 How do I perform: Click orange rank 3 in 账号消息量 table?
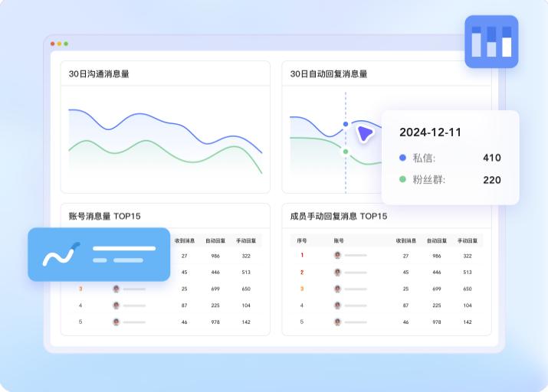(80, 289)
